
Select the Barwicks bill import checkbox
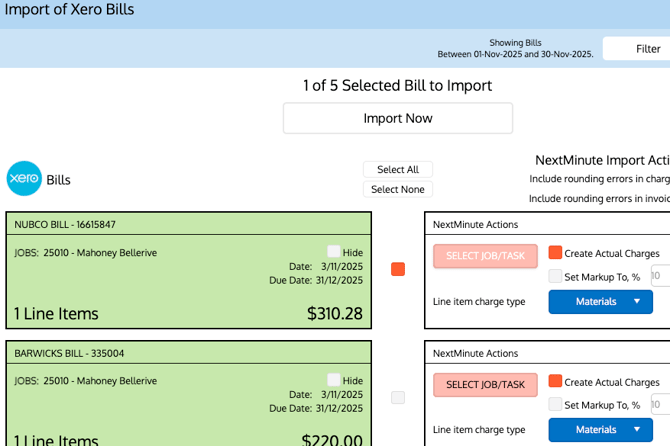pos(398,397)
